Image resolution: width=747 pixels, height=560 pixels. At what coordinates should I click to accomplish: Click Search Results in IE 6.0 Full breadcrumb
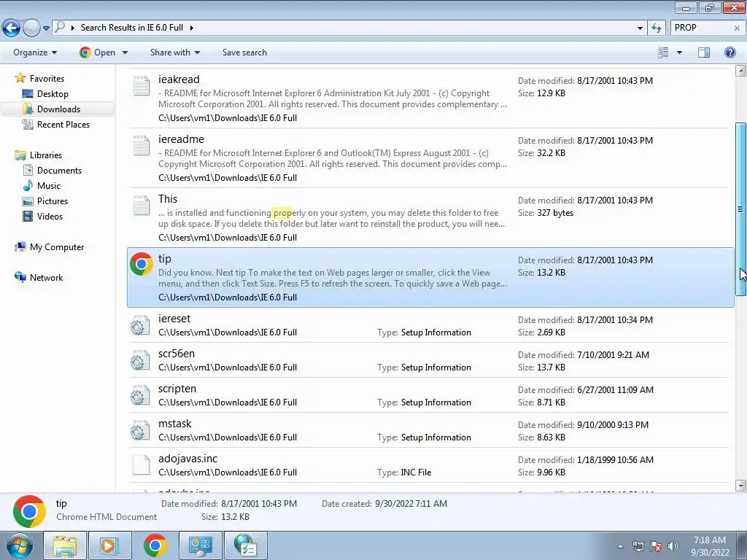[132, 28]
